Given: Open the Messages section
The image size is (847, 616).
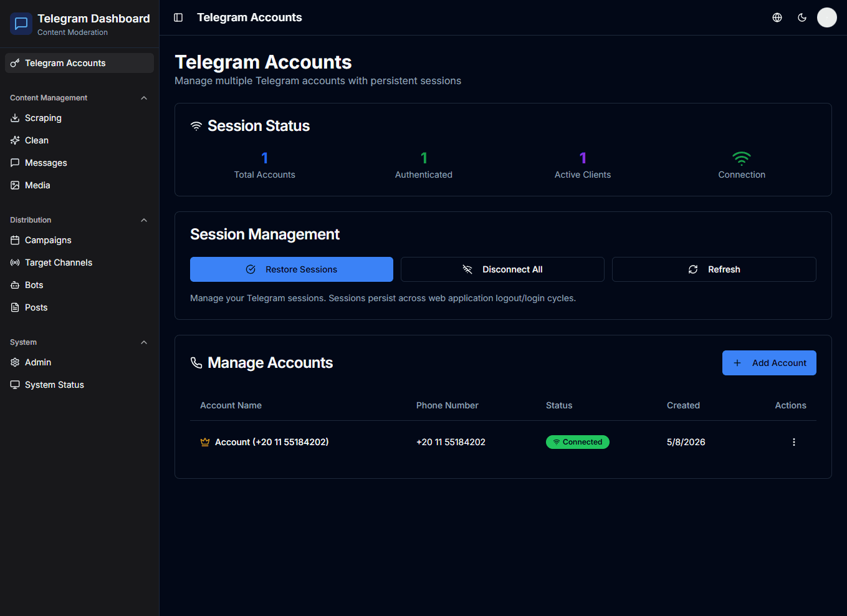Looking at the screenshot, I should pos(79,163).
